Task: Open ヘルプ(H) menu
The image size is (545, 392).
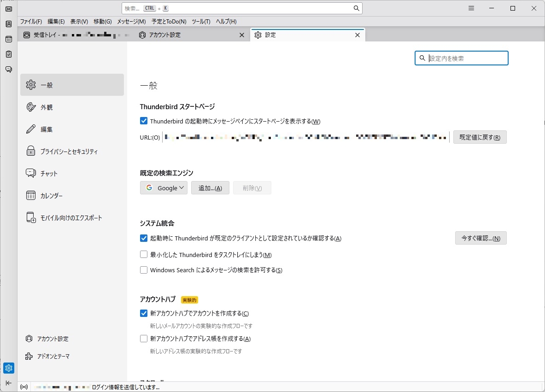Action: click(x=226, y=22)
